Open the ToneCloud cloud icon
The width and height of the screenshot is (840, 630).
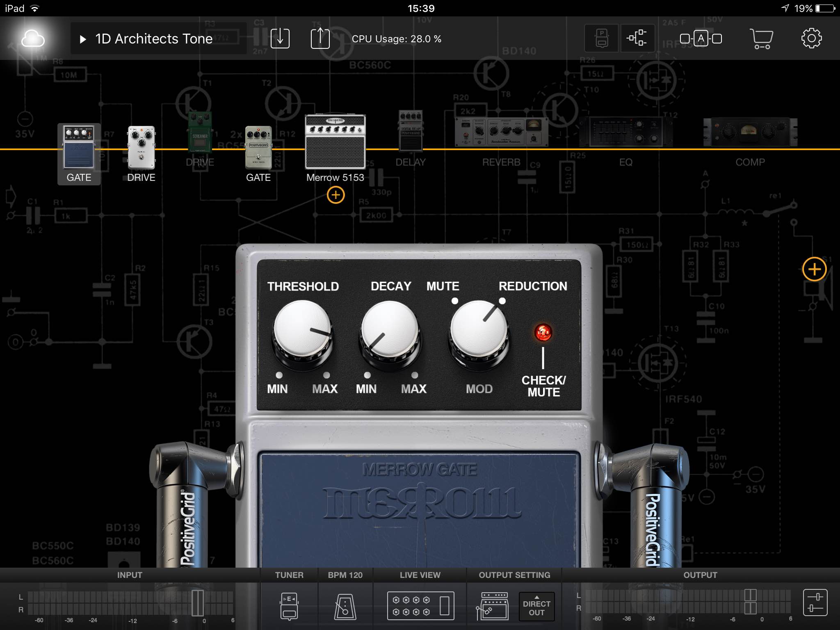[33, 39]
